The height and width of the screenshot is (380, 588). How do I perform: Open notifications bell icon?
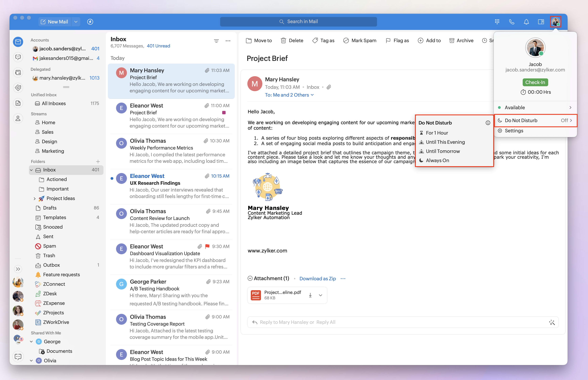coord(526,22)
